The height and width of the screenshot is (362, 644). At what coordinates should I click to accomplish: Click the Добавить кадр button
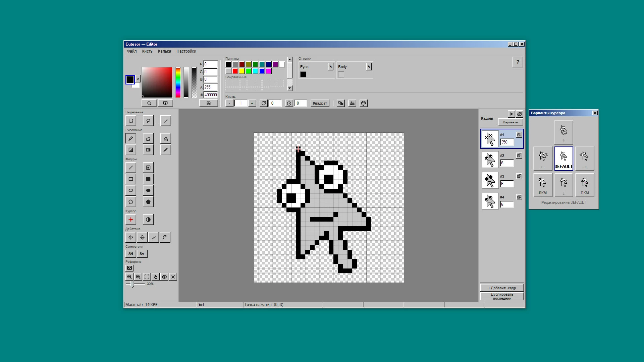pos(502,288)
